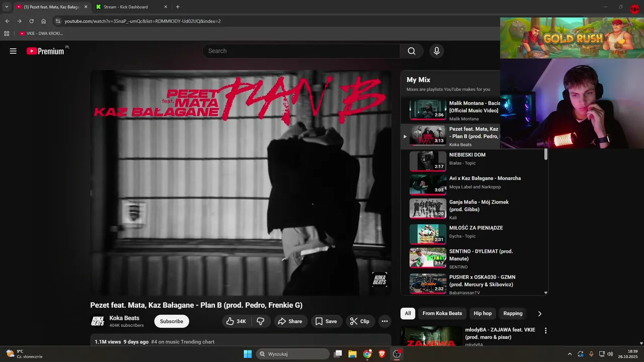Open the VKIE - DWA KROKI bookmark
Viewport: 644px width, 362px height.
click(41, 33)
